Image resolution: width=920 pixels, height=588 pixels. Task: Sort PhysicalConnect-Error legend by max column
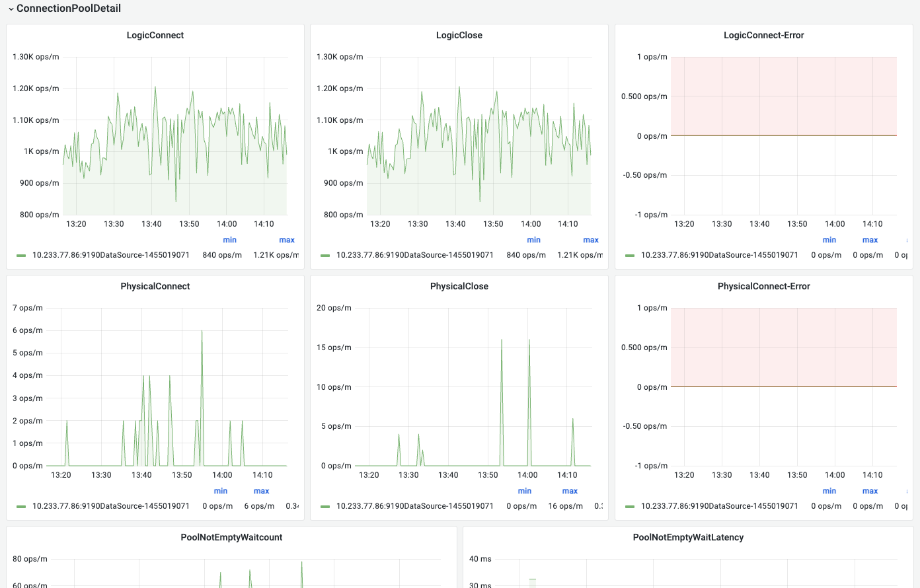click(x=870, y=491)
